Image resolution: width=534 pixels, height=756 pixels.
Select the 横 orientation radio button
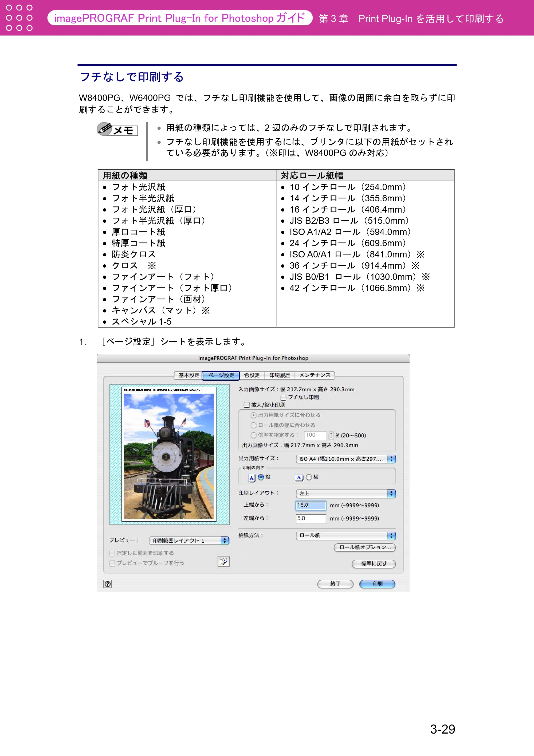pos(309,477)
